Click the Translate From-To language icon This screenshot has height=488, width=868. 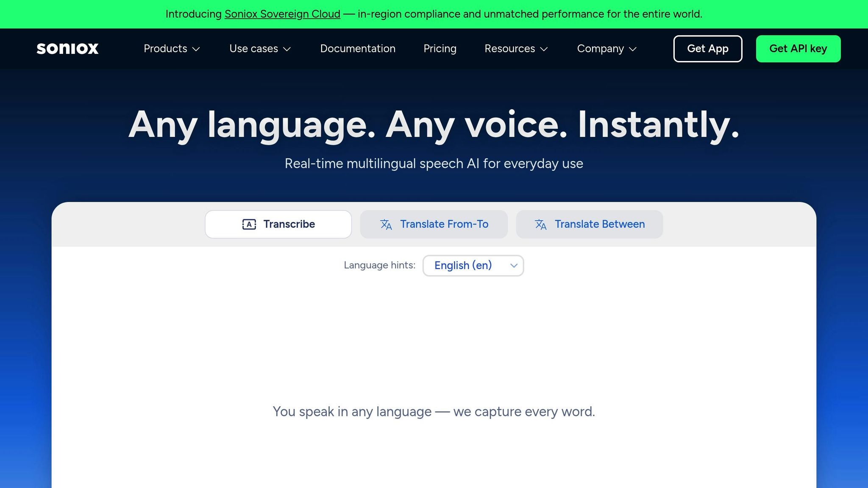coord(386,225)
